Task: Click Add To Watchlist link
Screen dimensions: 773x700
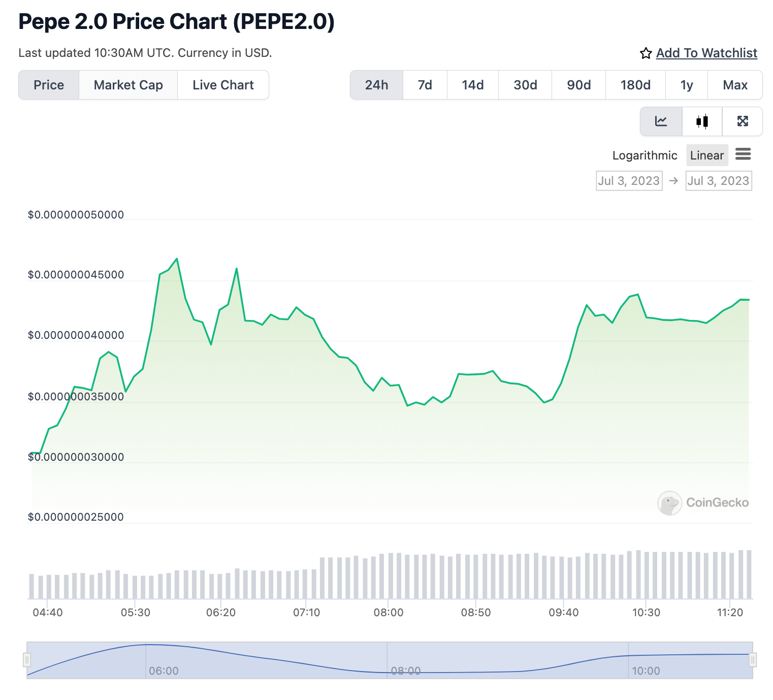Action: pyautogui.click(x=706, y=53)
